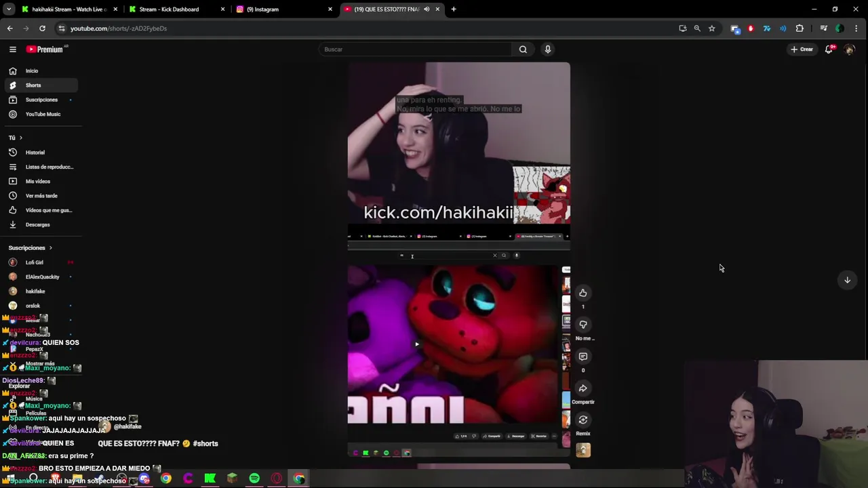Open the Chrome profile avatar

[x=840, y=28]
